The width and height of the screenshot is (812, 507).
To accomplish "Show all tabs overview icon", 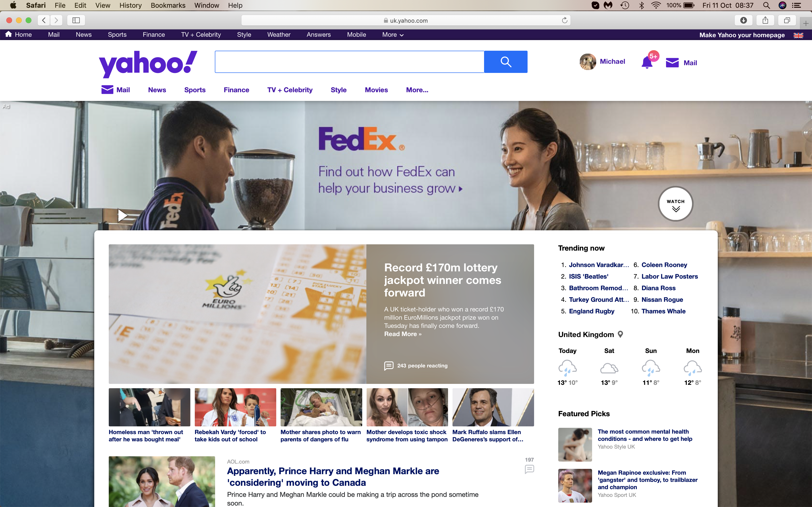I will tap(787, 21).
